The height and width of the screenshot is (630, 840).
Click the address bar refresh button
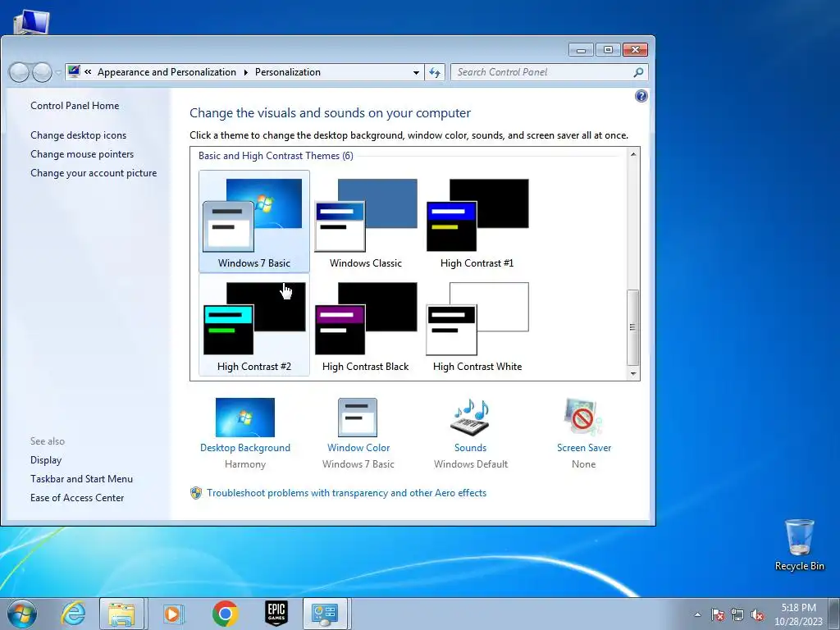tap(435, 72)
